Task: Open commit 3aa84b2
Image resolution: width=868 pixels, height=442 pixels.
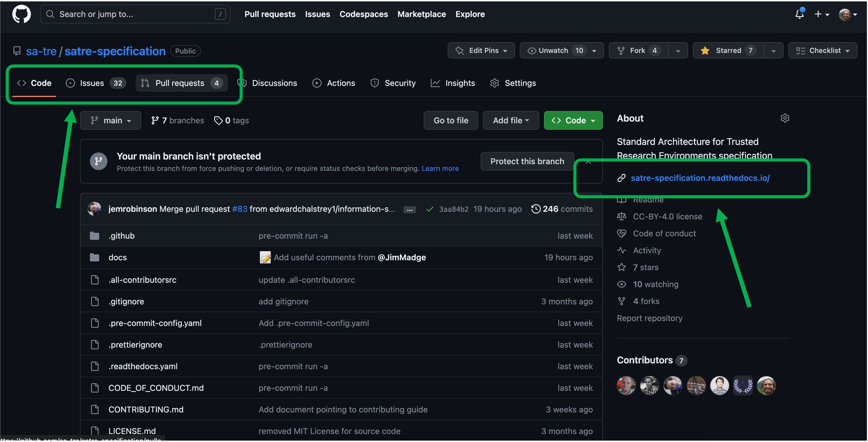Action: tap(454, 209)
